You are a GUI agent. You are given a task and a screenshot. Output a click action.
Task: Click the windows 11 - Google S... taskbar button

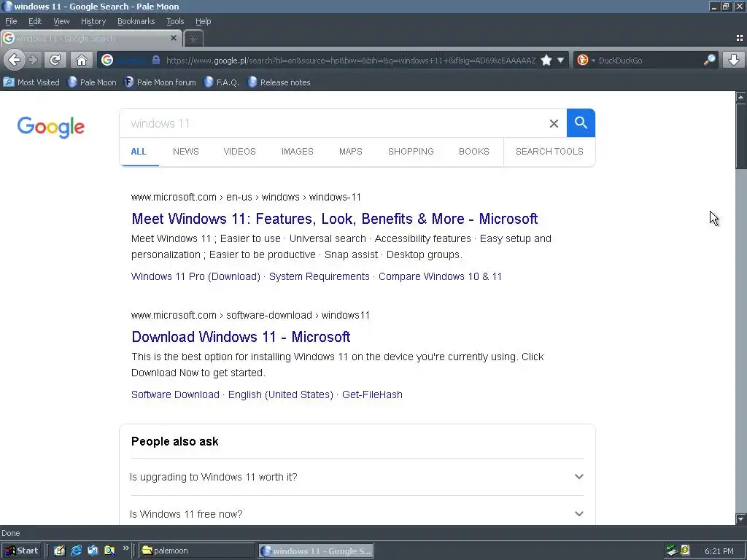[x=317, y=551]
